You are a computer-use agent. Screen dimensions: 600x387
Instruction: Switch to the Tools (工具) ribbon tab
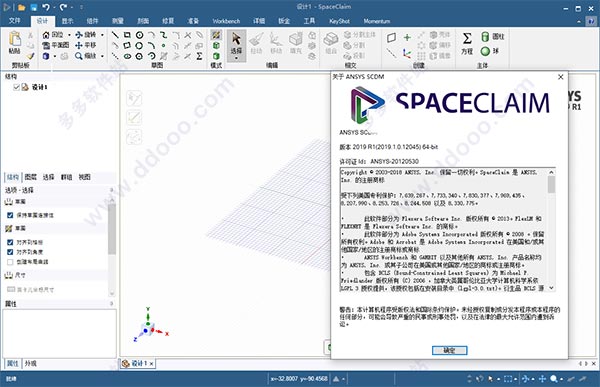coord(309,21)
